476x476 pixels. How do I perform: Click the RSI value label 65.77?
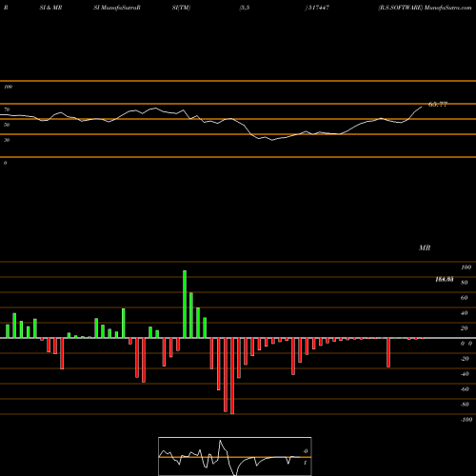tap(438, 104)
